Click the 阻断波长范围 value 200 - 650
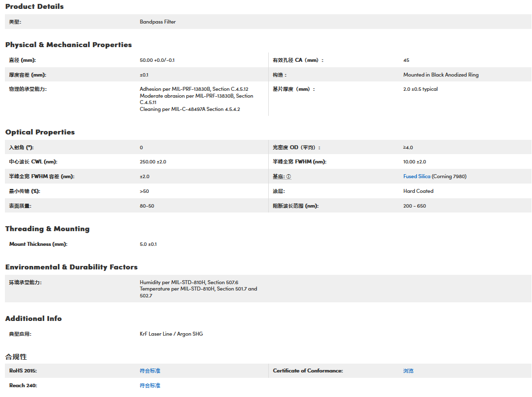Image resolution: width=532 pixels, height=397 pixels. coord(415,206)
